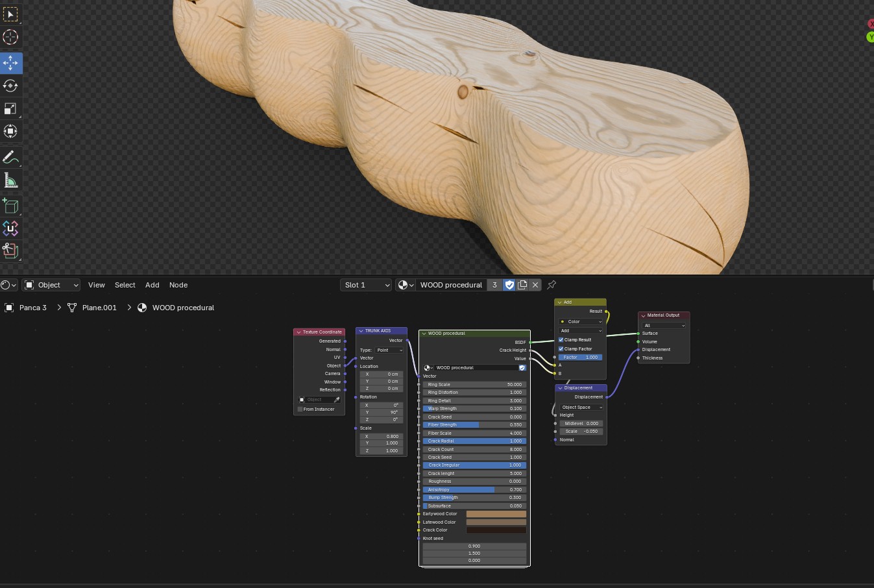Image resolution: width=874 pixels, height=588 pixels.
Task: Pin the node editor material
Action: point(552,285)
